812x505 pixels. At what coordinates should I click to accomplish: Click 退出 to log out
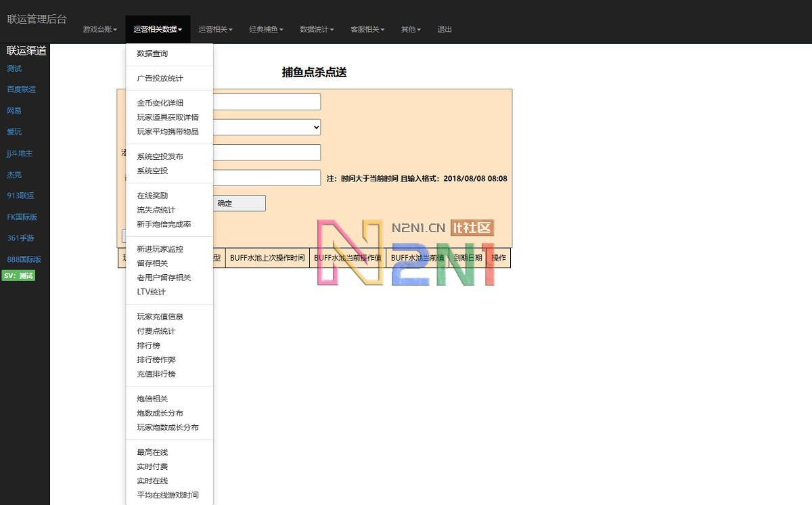[444, 29]
